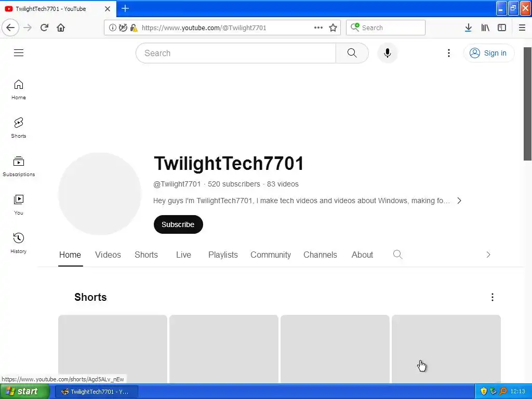The image size is (532, 399).
Task: Click the "83 videos" text
Action: coord(283,184)
